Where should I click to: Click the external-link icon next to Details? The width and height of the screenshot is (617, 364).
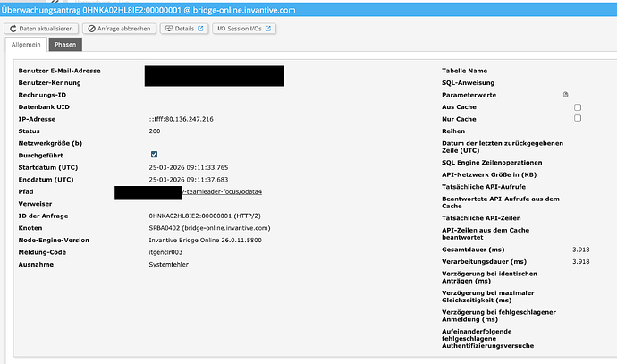pos(201,28)
